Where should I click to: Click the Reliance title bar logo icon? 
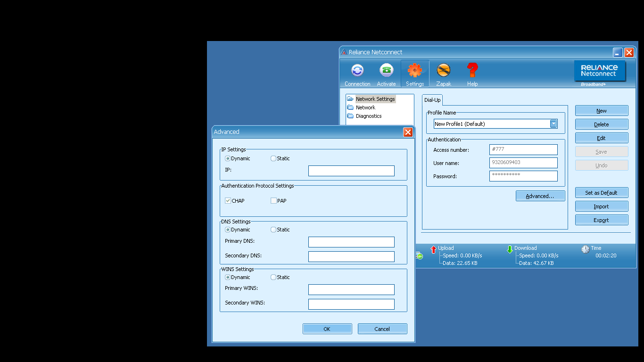(344, 52)
